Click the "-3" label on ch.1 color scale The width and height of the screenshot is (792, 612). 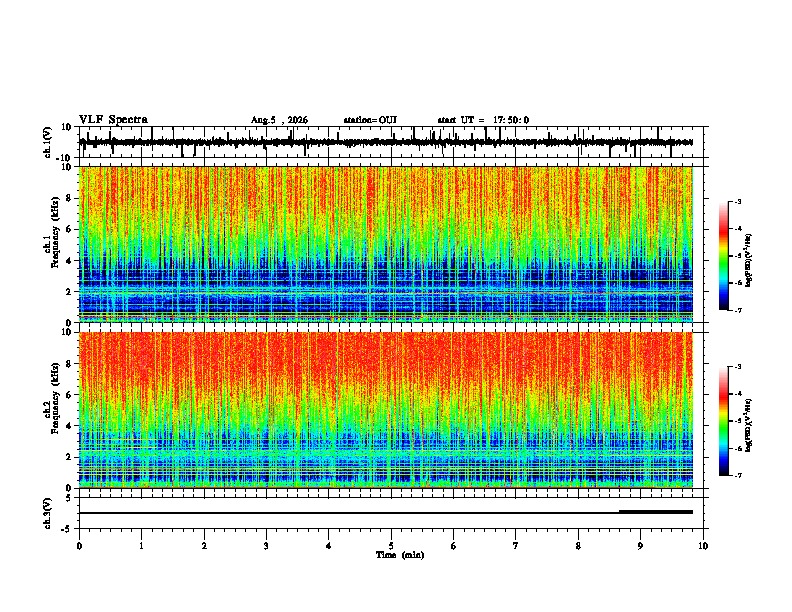[x=738, y=201]
